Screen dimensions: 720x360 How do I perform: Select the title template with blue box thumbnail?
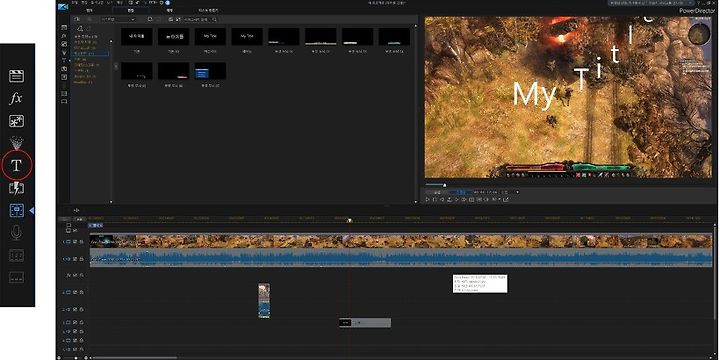pos(210,72)
